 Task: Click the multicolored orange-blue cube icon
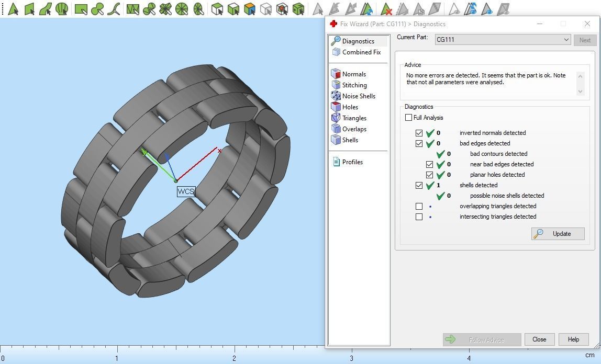tap(250, 8)
